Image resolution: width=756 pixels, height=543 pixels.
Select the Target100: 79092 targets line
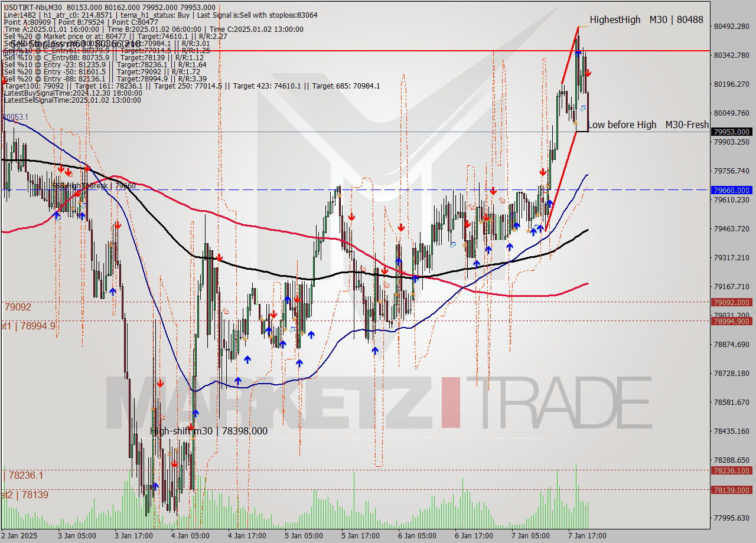click(x=191, y=86)
